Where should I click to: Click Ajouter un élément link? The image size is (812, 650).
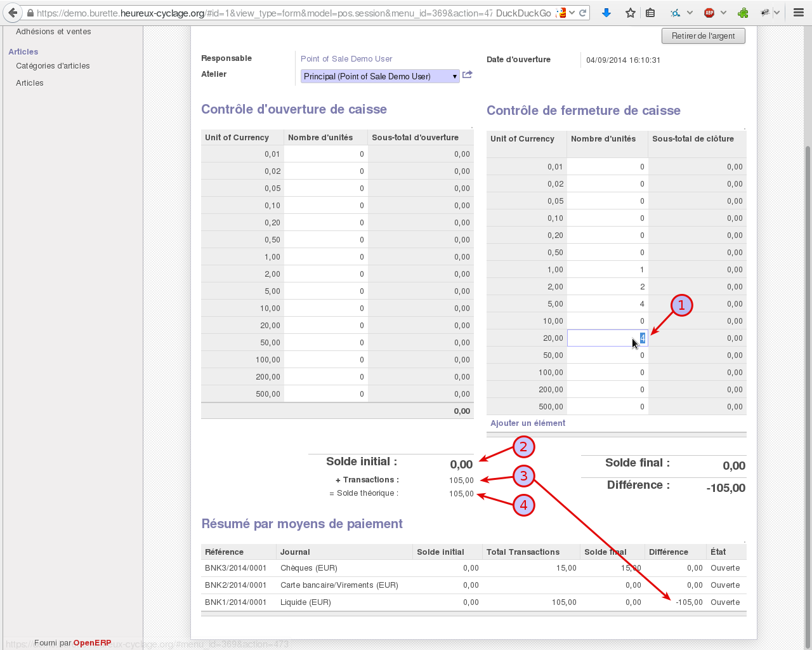click(528, 423)
